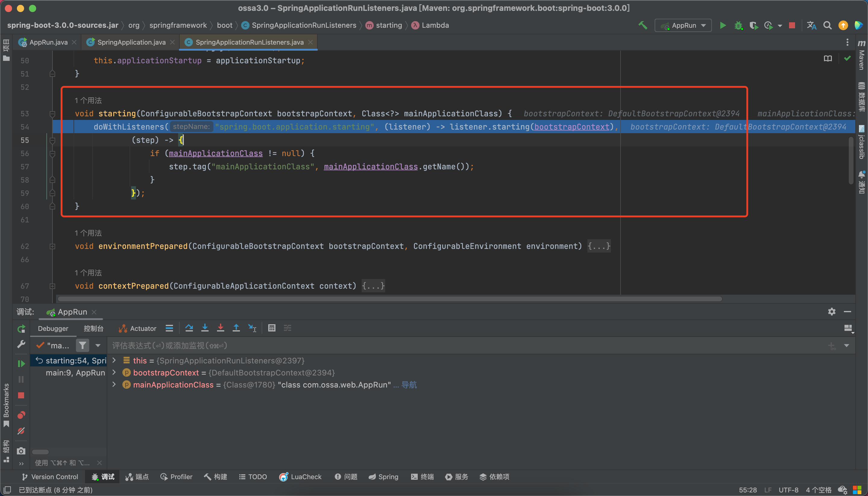Expand the this SpringApplicationRunListeners object
The height and width of the screenshot is (496, 868).
115,360
